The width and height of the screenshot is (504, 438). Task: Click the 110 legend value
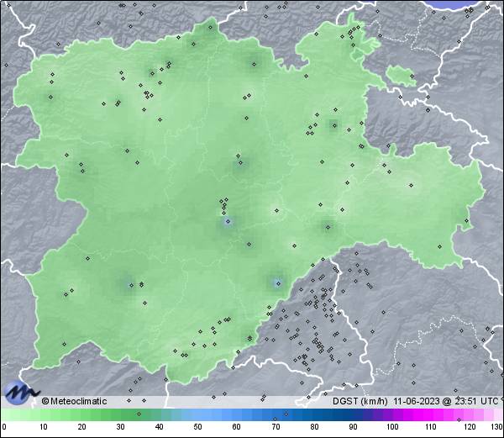coord(431,427)
